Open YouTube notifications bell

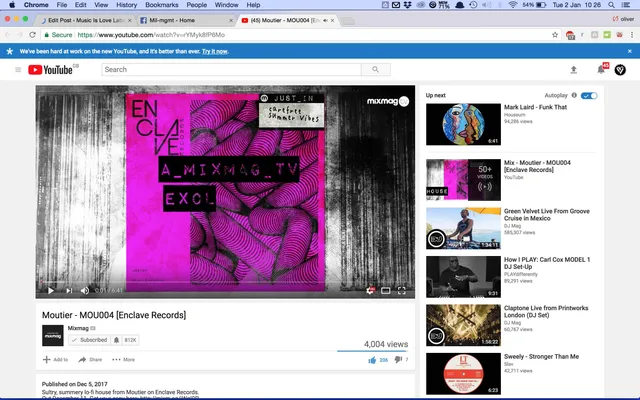601,69
